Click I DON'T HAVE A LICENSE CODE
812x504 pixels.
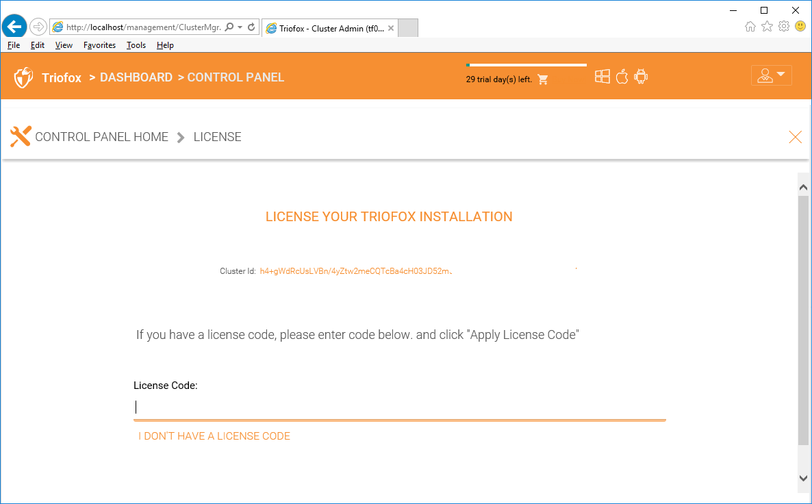click(214, 436)
